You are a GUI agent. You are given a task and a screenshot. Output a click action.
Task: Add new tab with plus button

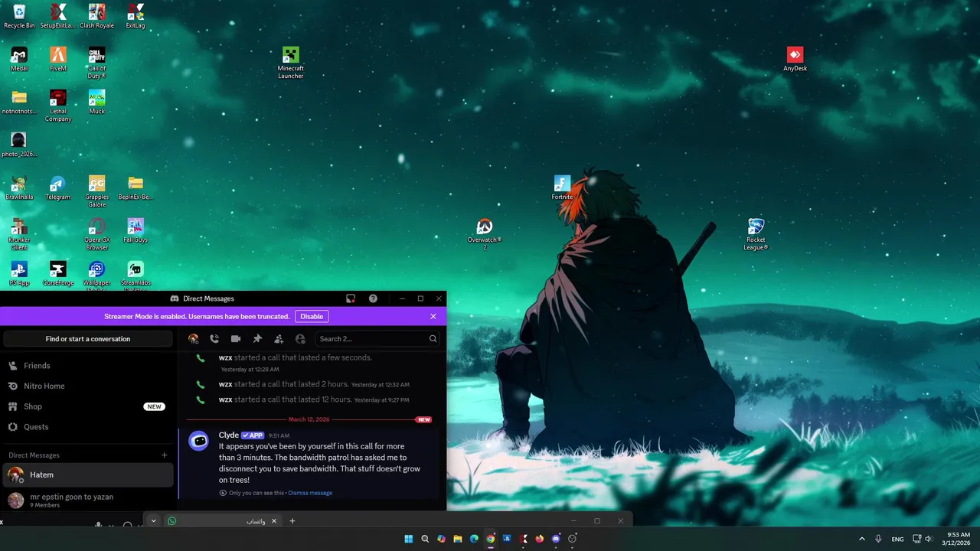[292, 521]
